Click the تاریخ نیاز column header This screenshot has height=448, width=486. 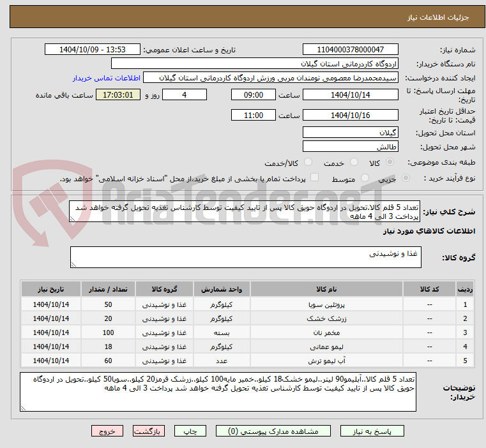(x=51, y=288)
